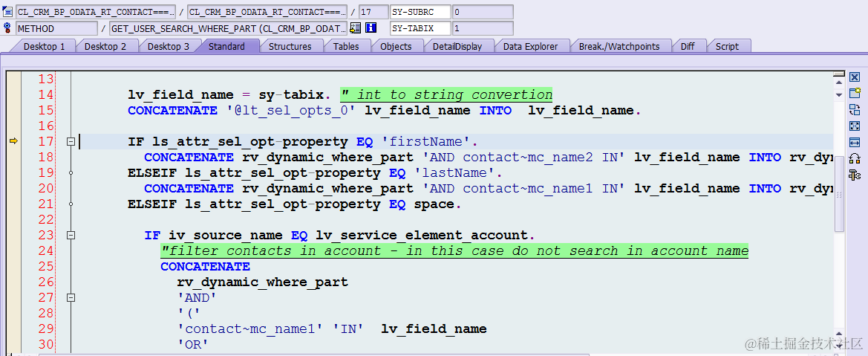Viewport: 868px width, 356px height.
Task: Click the 'contact~mc_name1' literal on line 29
Action: coord(251,329)
